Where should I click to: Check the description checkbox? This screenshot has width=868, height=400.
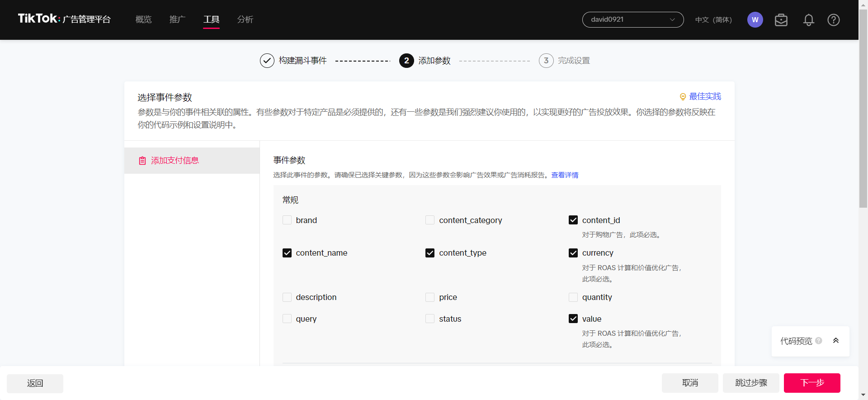pos(287,297)
